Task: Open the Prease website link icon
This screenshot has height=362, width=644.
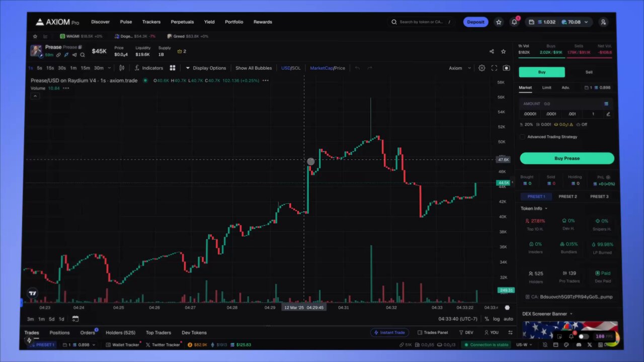Action: click(x=58, y=55)
